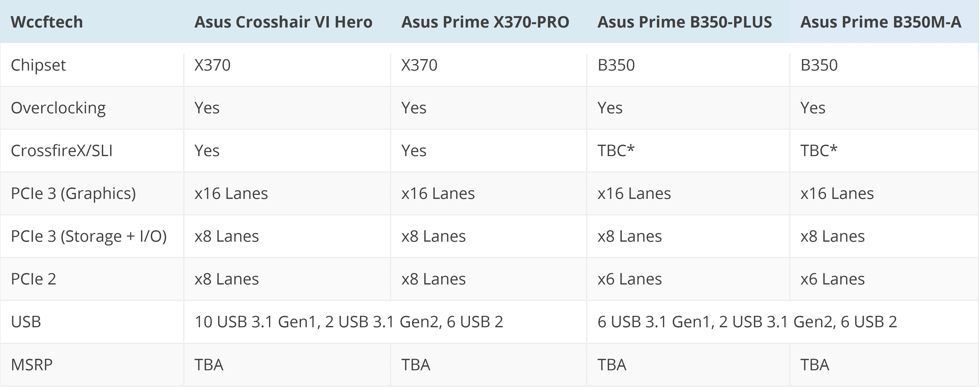
Task: Select the PCIe 2 row label
Action: pos(33,279)
